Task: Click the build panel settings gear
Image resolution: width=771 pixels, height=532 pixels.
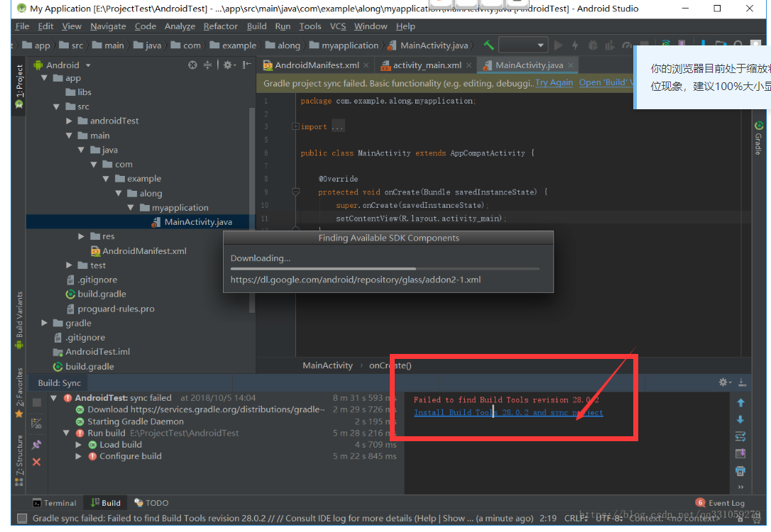Action: coord(725,382)
